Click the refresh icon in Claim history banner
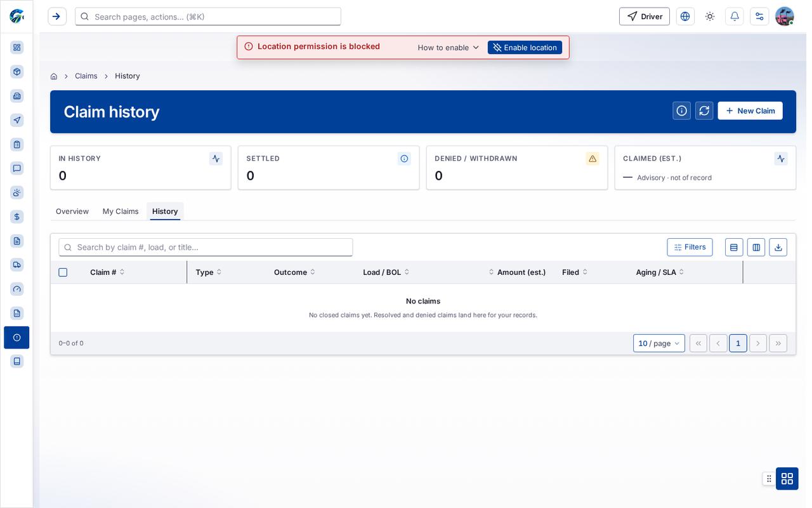Viewport: 812px width, 508px height. 704,110
